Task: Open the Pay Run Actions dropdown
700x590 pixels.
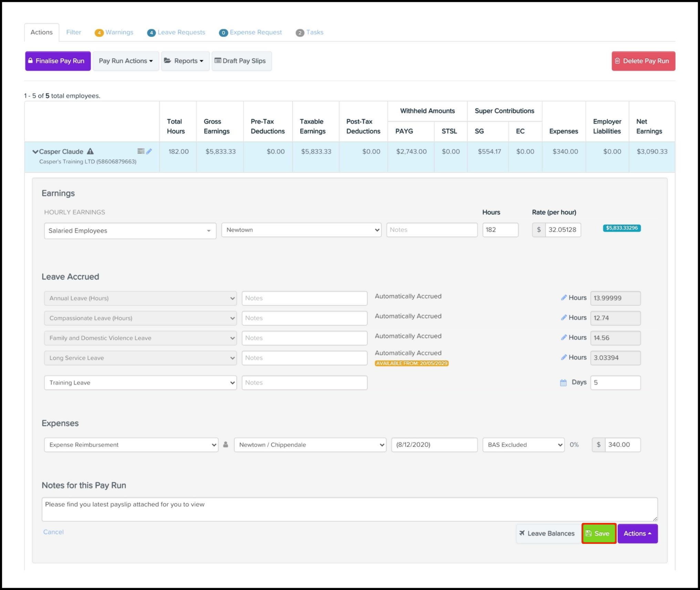Action: point(126,61)
